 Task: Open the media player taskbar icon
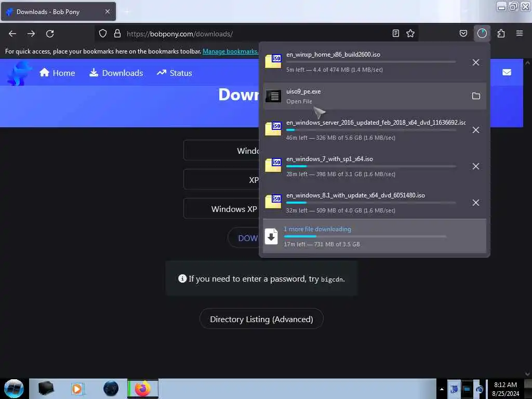pos(77,389)
